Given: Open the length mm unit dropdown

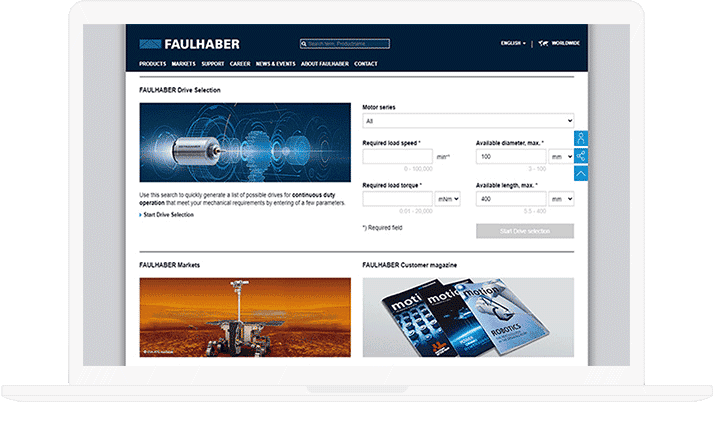Looking at the screenshot, I should click(561, 199).
